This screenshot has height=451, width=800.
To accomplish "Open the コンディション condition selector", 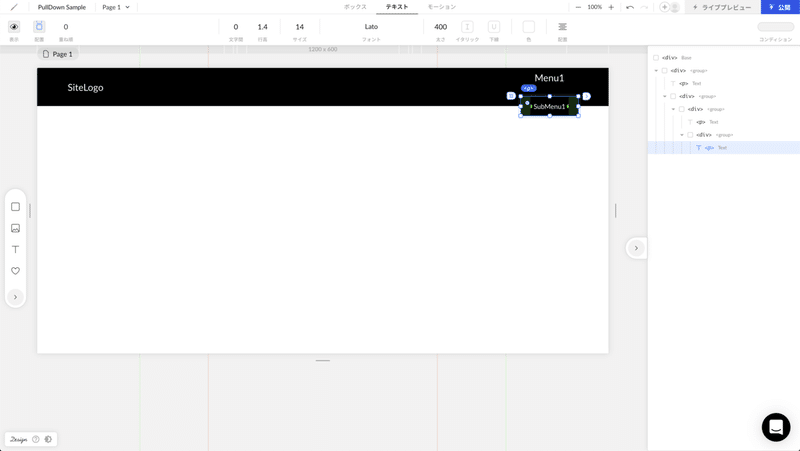I will point(776,27).
